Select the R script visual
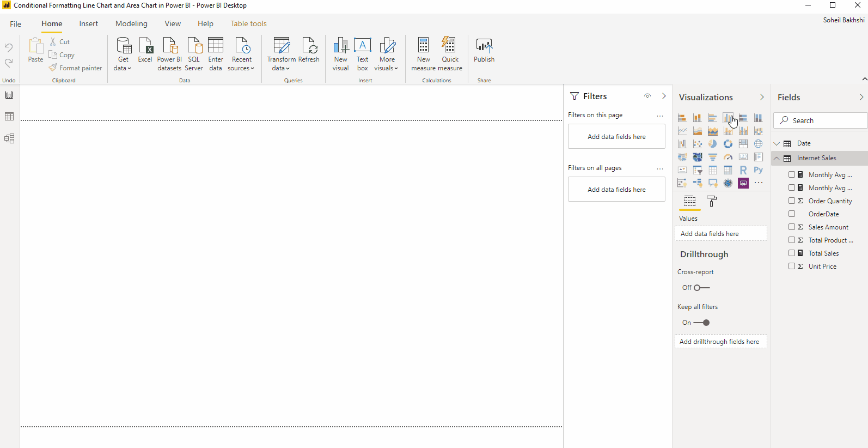Image resolution: width=868 pixels, height=448 pixels. tap(743, 170)
